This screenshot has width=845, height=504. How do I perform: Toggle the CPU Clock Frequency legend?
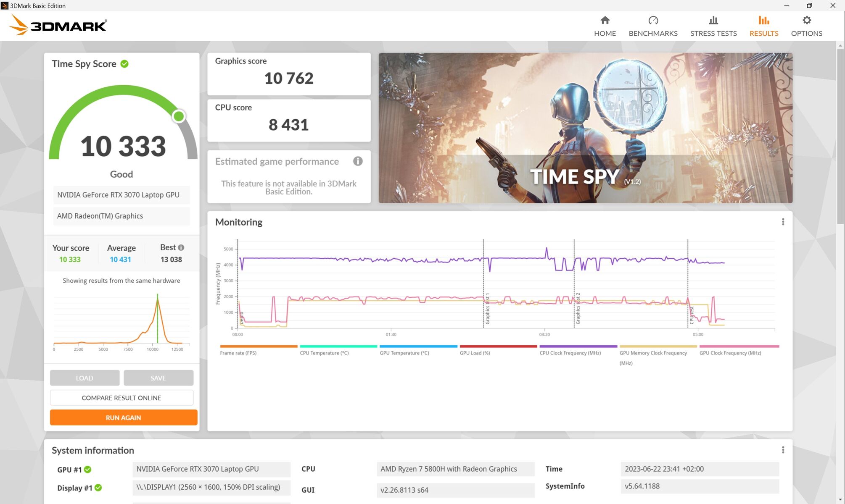578,350
